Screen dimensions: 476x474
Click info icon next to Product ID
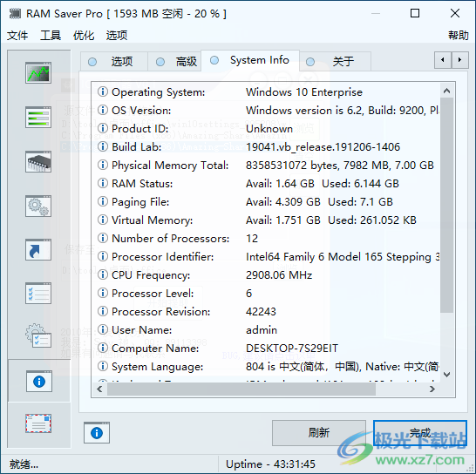[x=103, y=128]
